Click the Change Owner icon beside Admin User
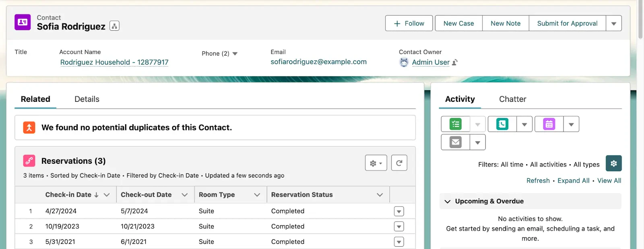The height and width of the screenshot is (249, 644). point(455,62)
